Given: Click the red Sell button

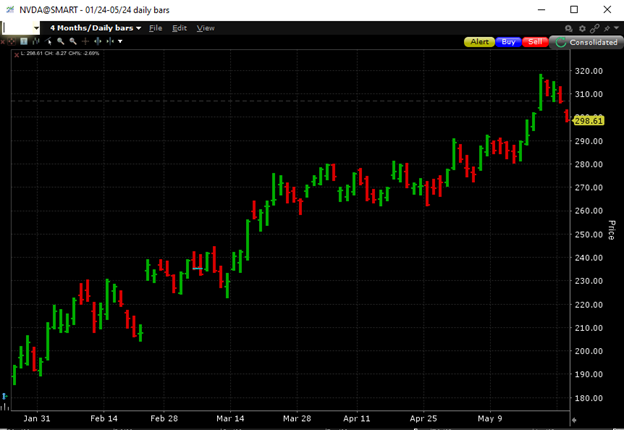Looking at the screenshot, I should tap(535, 42).
